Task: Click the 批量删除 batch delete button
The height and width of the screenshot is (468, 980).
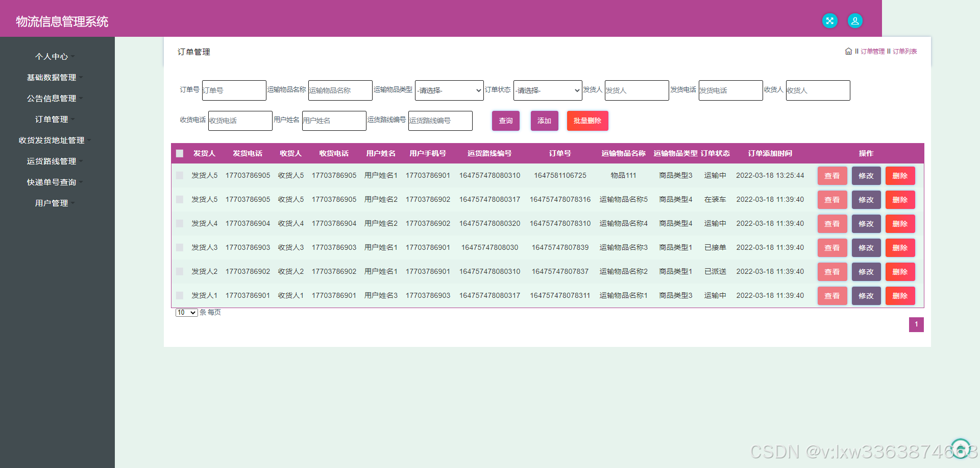Action: coord(587,121)
